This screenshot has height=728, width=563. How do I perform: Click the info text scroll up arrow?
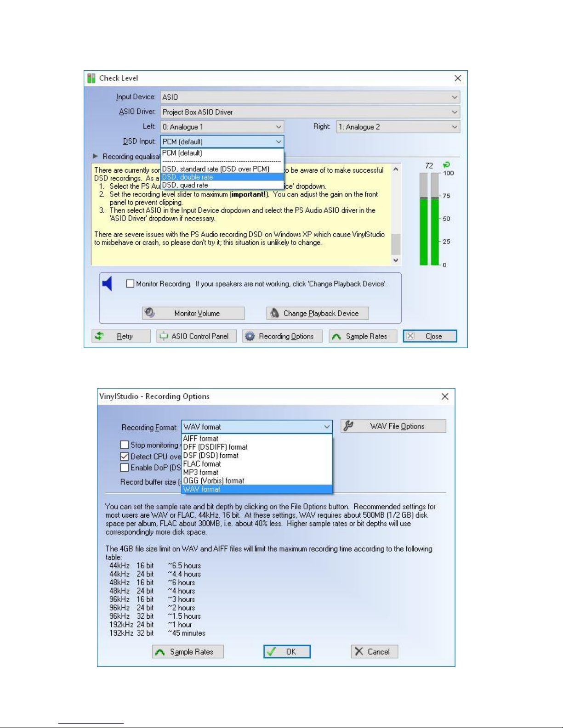[396, 169]
